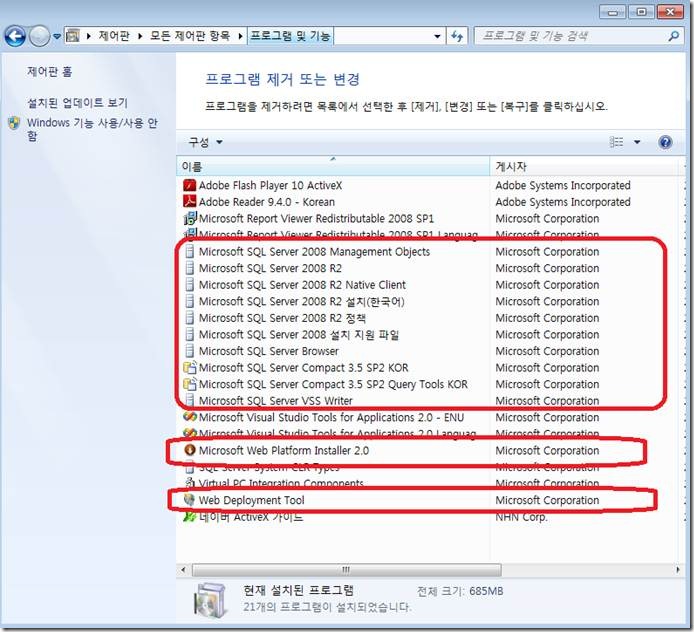694x632 pixels.
Task: Select Adobe Flash Player 10 ActiveX entry name
Action: tap(270, 185)
